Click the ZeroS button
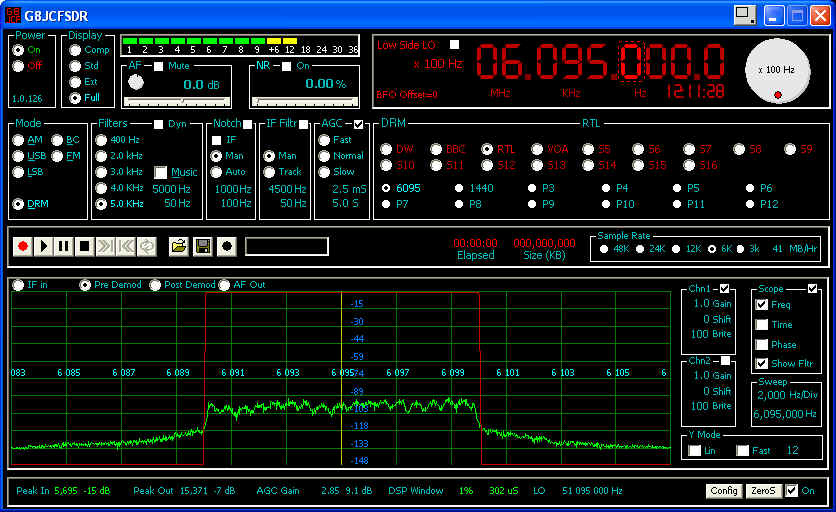The width and height of the screenshot is (836, 512). pyautogui.click(x=763, y=491)
